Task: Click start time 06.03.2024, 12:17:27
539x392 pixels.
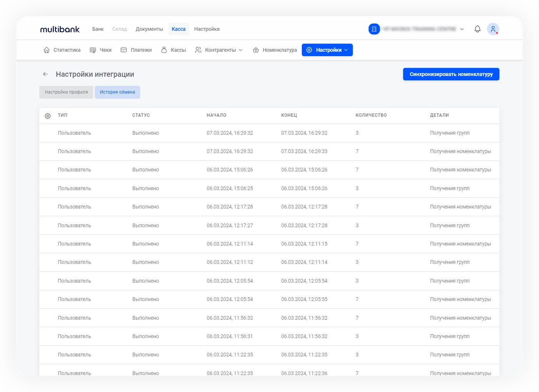Action: [230, 225]
